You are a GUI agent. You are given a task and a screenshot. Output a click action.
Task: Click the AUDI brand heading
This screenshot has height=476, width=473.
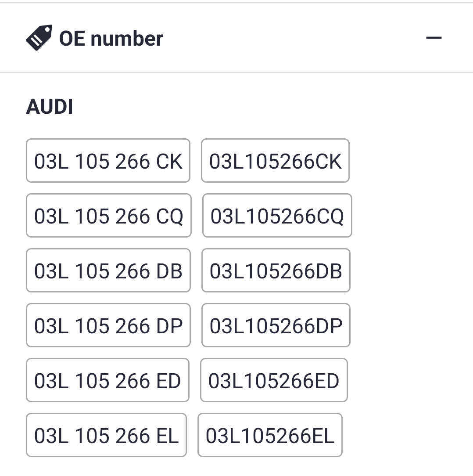[50, 107]
